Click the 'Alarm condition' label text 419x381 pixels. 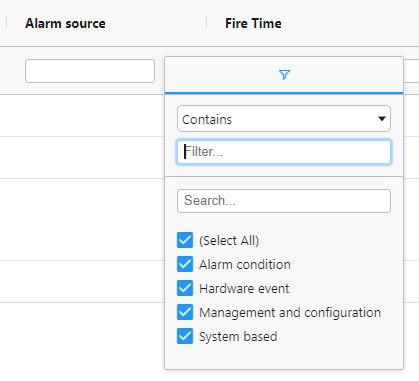click(245, 265)
